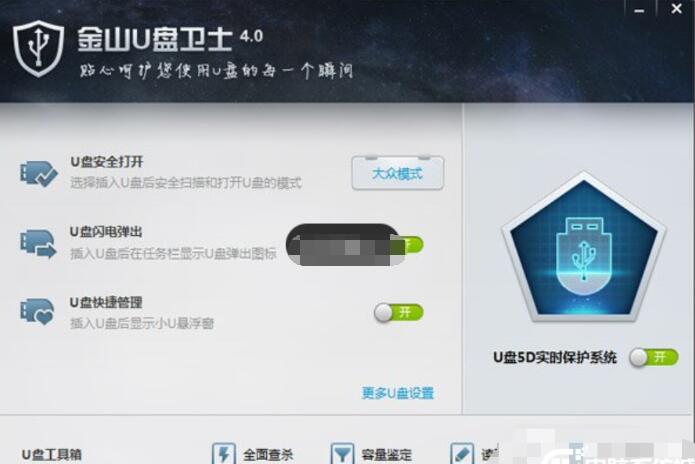Toggle the U盘5D实时保护系统 switch
This screenshot has height=464, width=695.
pyautogui.click(x=654, y=357)
